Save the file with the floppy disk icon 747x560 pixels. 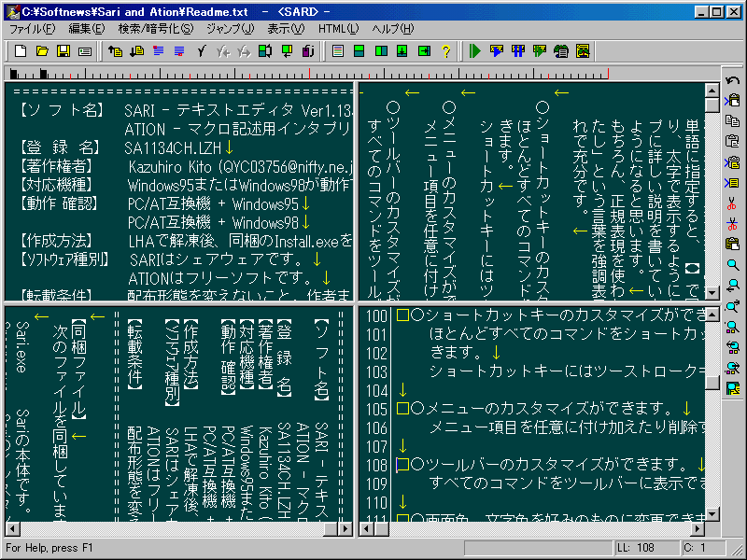tap(63, 51)
